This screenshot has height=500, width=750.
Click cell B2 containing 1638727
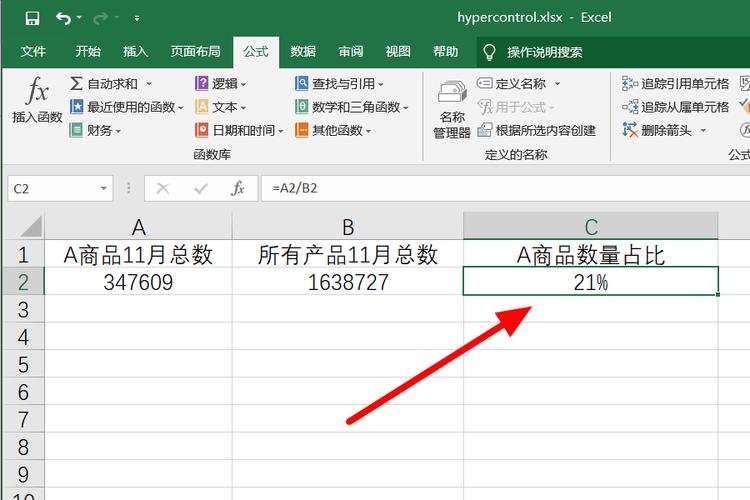[x=348, y=281]
